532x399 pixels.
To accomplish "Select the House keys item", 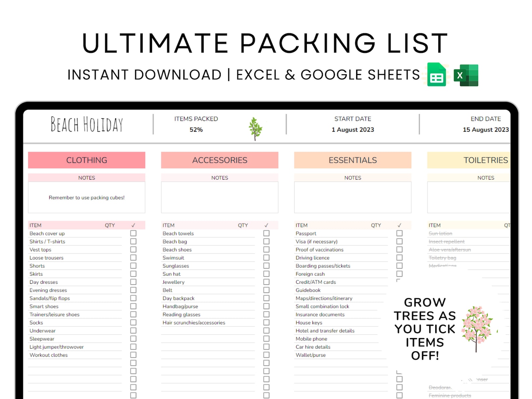I will pos(309,323).
